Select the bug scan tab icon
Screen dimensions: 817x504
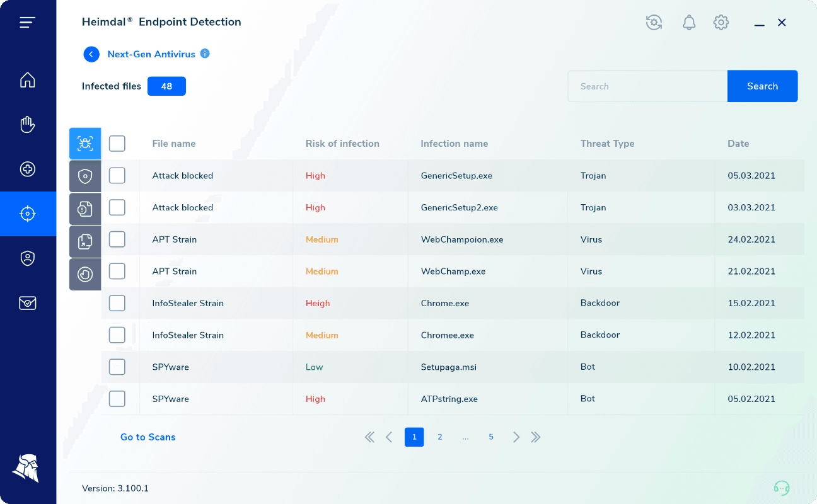tap(85, 144)
